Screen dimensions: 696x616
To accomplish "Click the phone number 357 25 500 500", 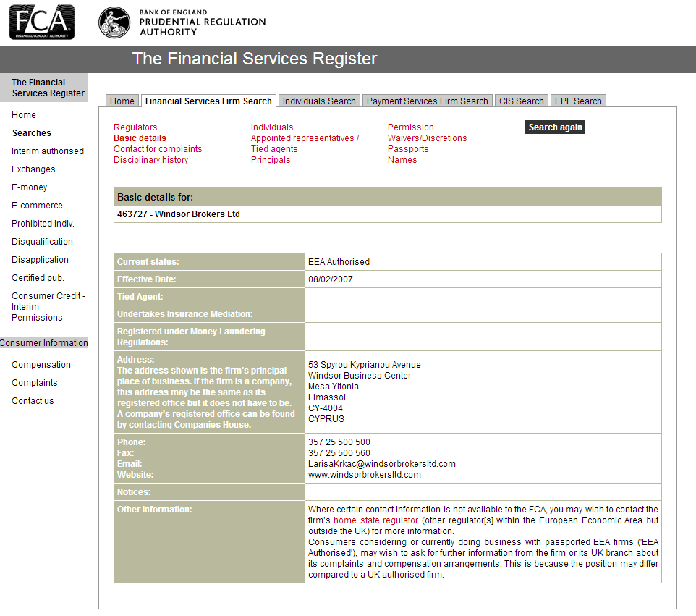I will click(x=339, y=442).
